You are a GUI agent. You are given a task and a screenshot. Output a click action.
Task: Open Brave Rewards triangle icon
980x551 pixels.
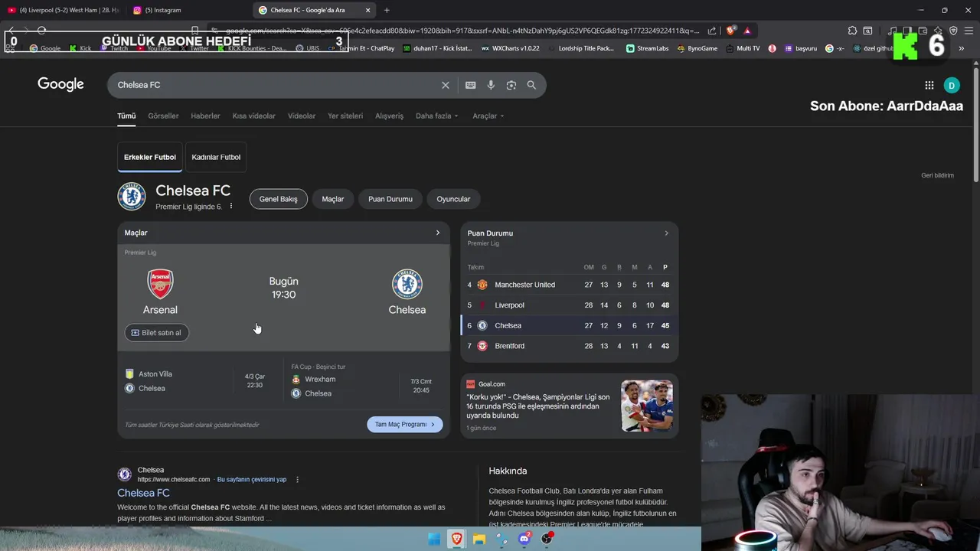[x=747, y=31]
